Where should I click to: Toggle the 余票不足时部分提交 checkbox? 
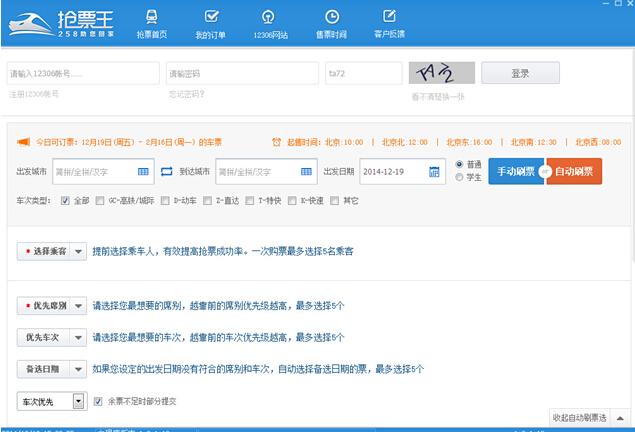(x=98, y=402)
